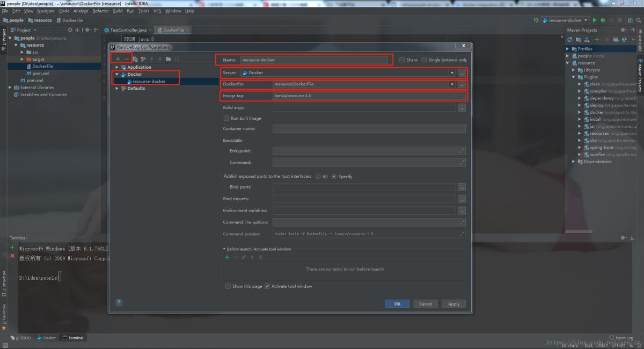
Task: Toggle the Run built image checkbox
Action: (x=226, y=118)
